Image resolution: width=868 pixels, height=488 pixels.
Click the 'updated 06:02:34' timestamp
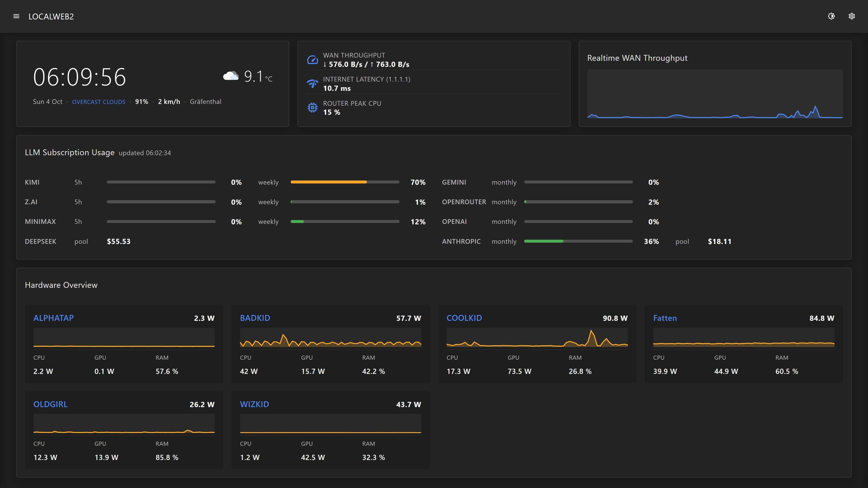[145, 153]
